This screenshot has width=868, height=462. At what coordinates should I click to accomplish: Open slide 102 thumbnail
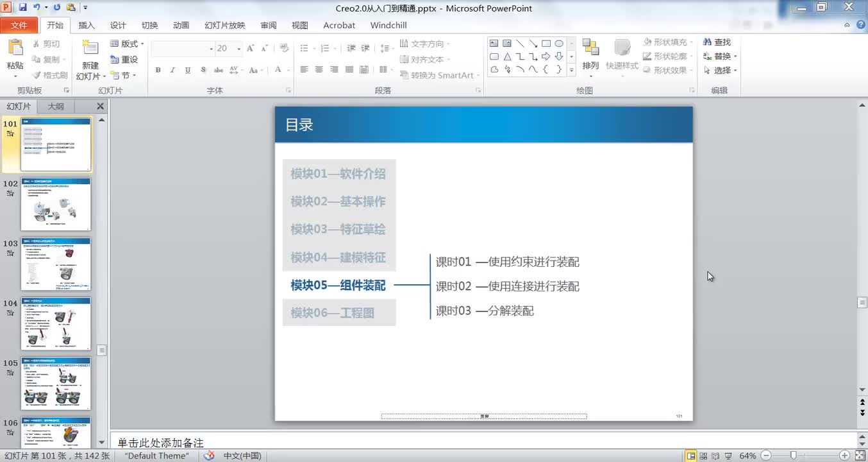point(56,204)
